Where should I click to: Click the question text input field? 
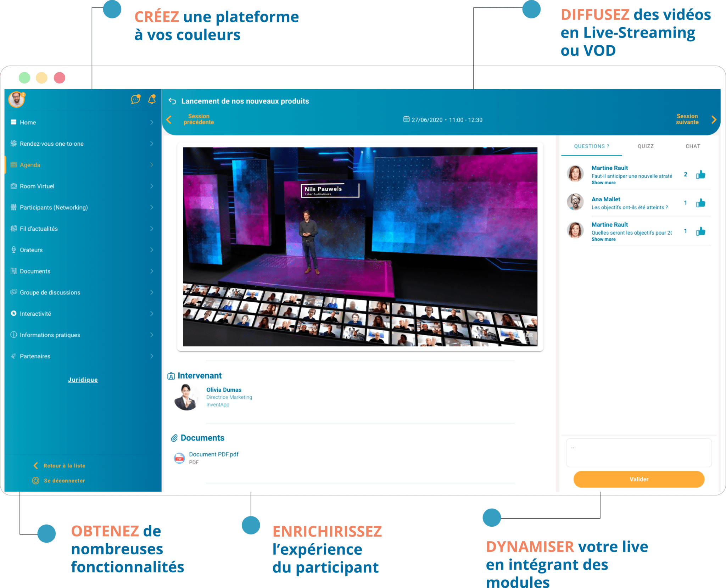coord(638,453)
